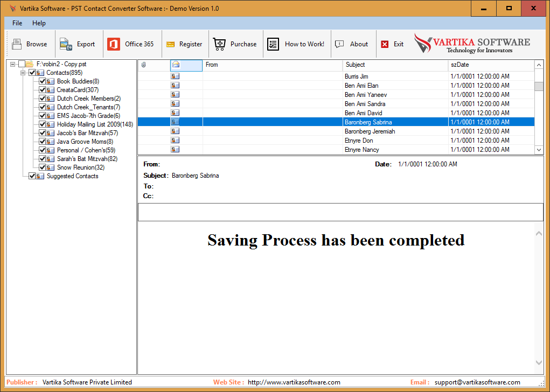Click the Browse printer-style icon
550x392 pixels.
point(17,44)
